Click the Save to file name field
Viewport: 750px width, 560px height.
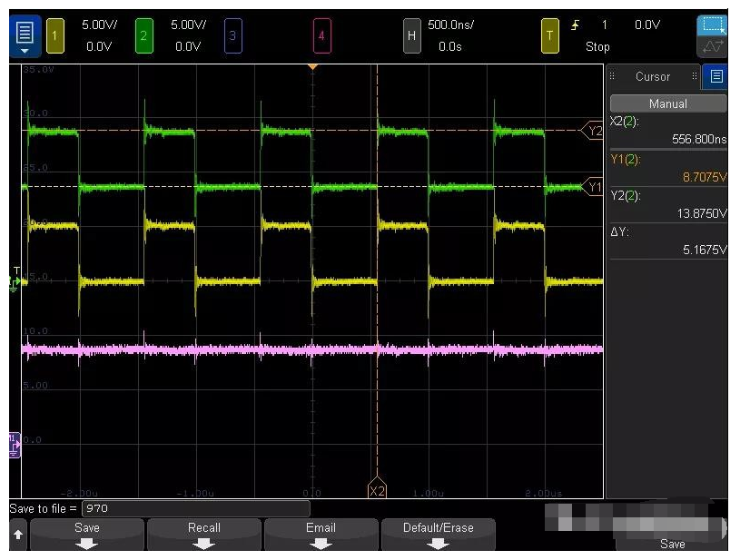click(195, 508)
